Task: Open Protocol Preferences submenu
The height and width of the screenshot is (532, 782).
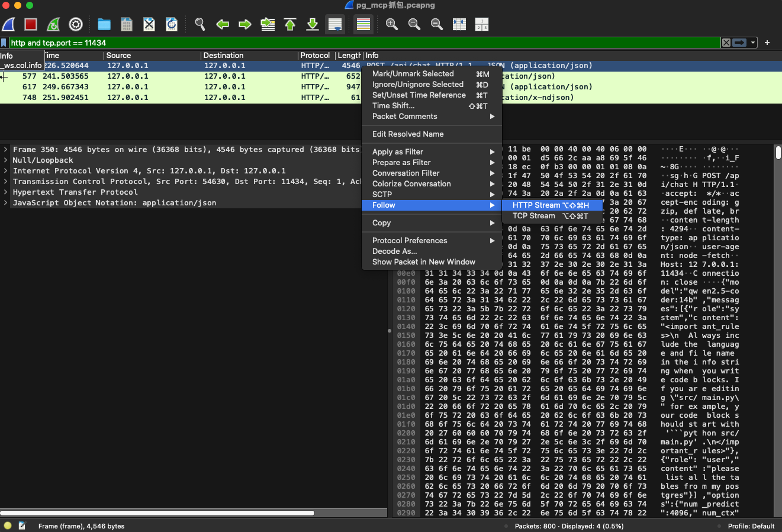Action: [432, 241]
